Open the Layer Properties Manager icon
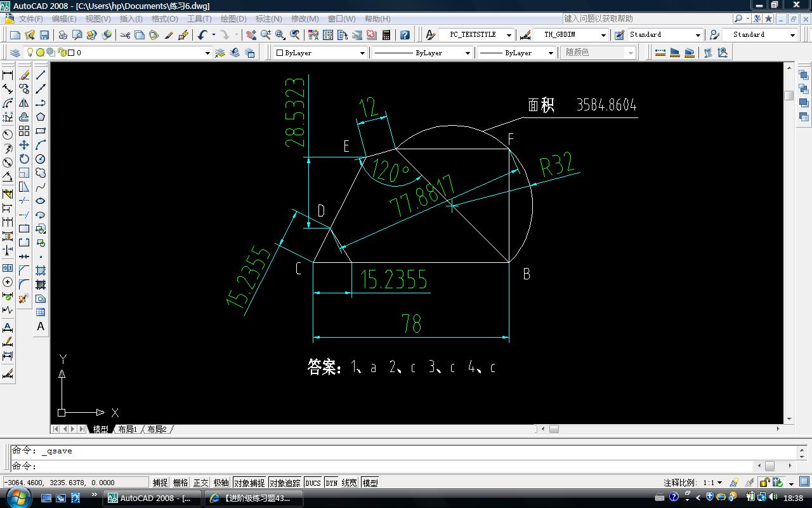The height and width of the screenshot is (508, 812). (15, 53)
